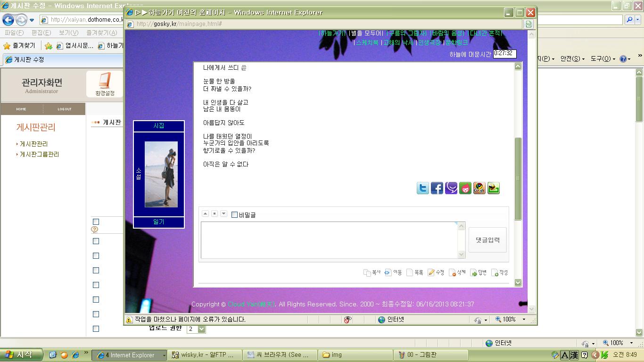The image size is (644, 362).
Task: Expand the search options dropdown arrow
Action: (638, 20)
